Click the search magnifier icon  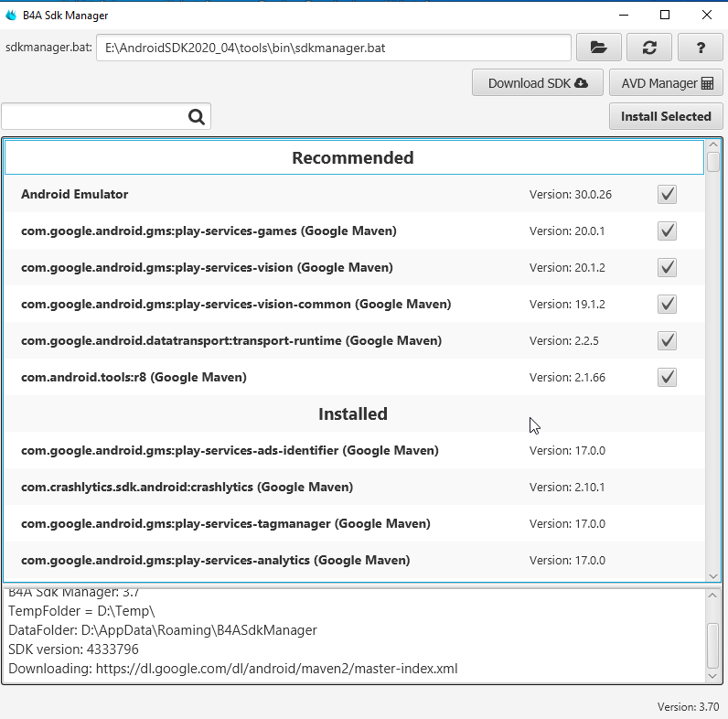pos(197,116)
